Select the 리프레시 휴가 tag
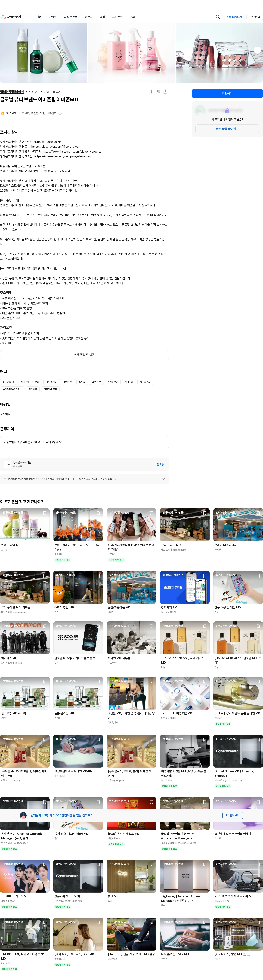Viewport: 263px width, 980px height. [x=50, y=389]
